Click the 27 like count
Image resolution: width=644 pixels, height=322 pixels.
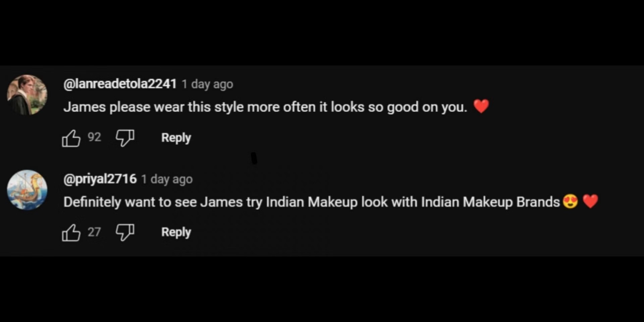point(94,232)
